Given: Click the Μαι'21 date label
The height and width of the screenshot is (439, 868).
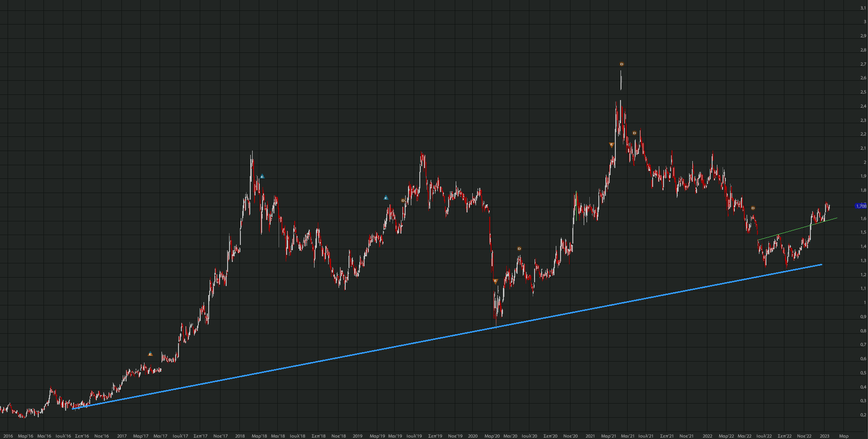Looking at the screenshot, I should [628, 436].
